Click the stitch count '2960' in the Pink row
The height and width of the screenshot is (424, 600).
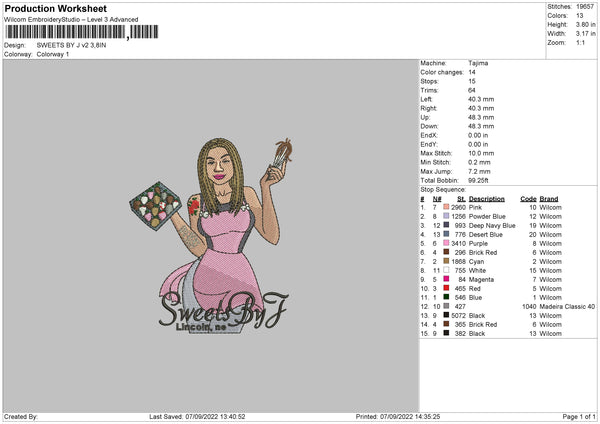[x=458, y=207]
